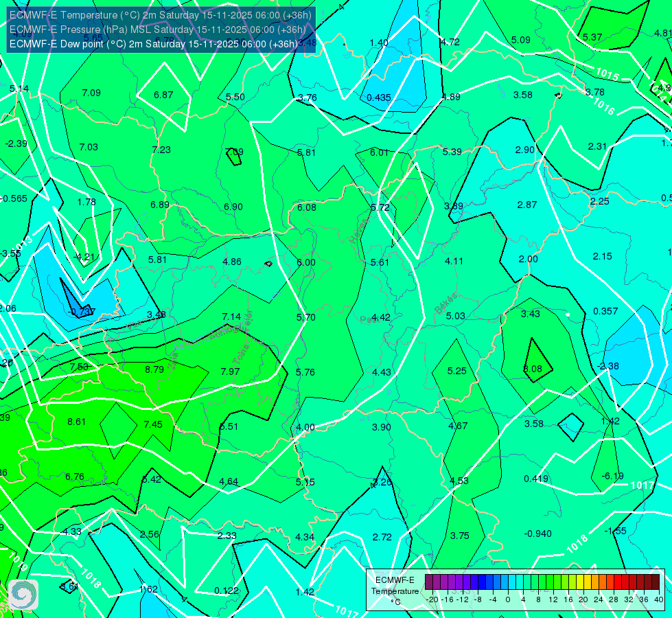The height and width of the screenshot is (618, 672).
Task: Click the 8.79 temperature value
Action: pyautogui.click(x=154, y=369)
